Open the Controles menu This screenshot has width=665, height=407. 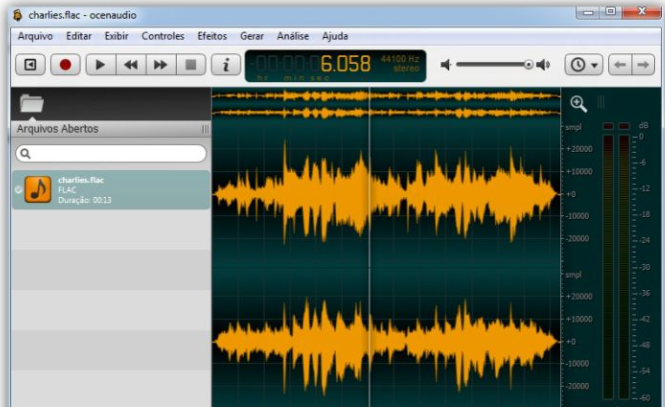[x=163, y=36]
